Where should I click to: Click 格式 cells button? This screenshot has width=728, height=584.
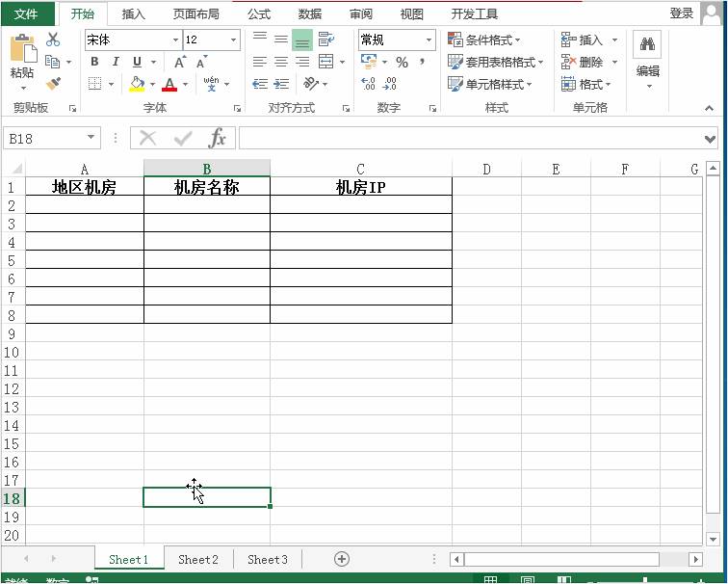point(585,84)
